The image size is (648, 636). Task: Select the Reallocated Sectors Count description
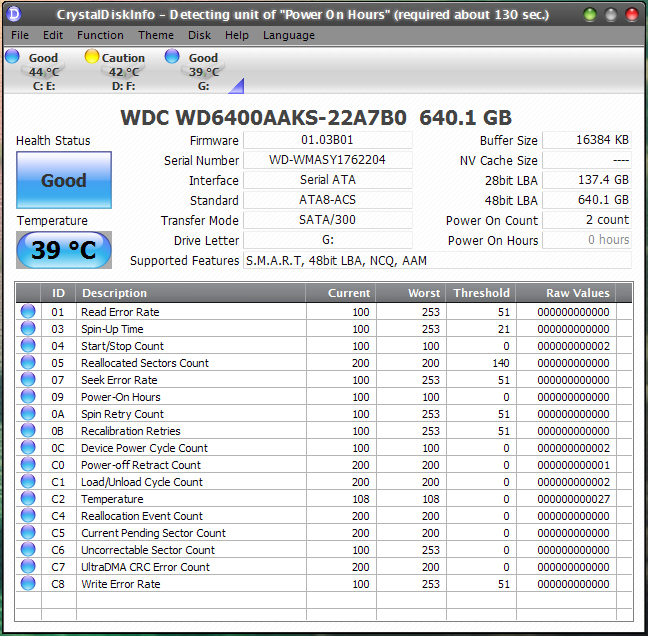145,363
